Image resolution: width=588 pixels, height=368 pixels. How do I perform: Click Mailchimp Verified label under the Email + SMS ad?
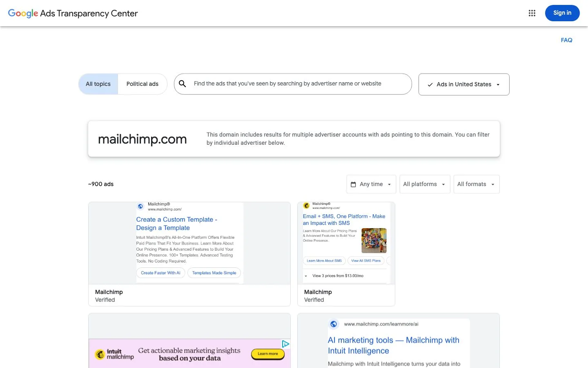click(x=318, y=296)
